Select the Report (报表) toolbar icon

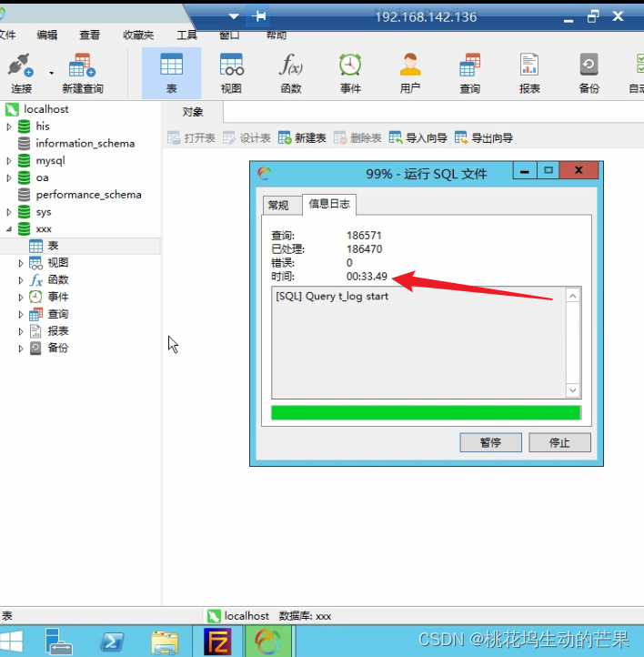529,74
